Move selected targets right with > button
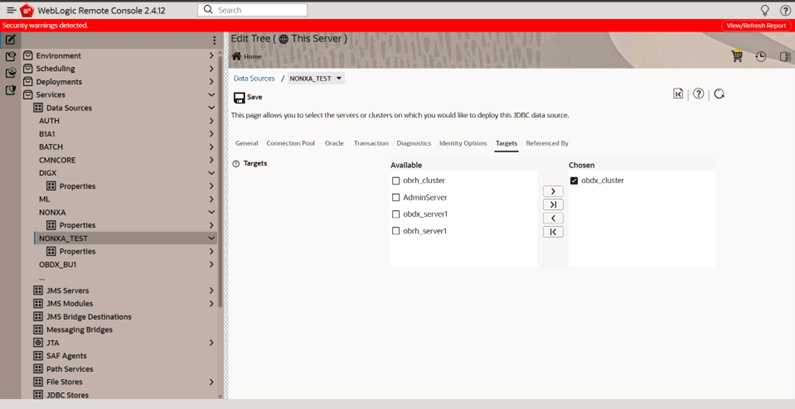Image resolution: width=795 pixels, height=409 pixels. click(553, 191)
